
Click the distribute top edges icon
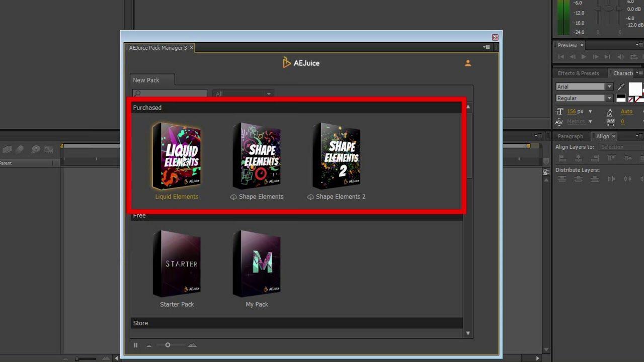tap(562, 179)
